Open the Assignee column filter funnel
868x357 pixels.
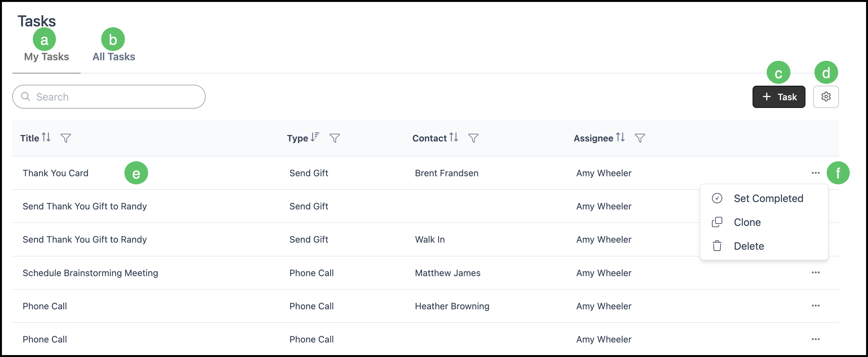point(640,138)
